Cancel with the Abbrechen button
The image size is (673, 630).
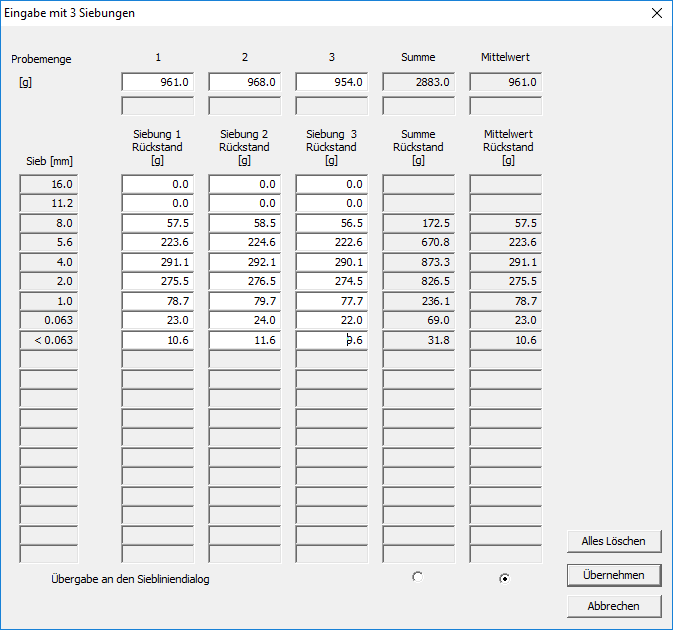pos(614,606)
